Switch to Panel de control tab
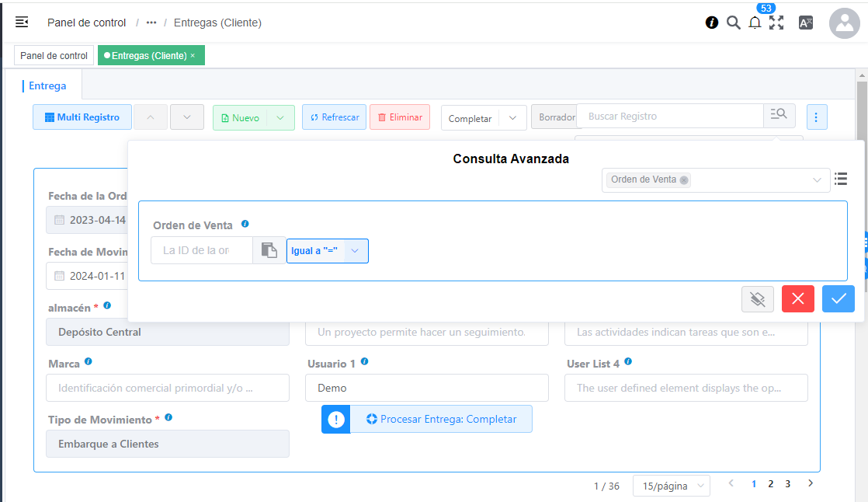 (x=54, y=55)
